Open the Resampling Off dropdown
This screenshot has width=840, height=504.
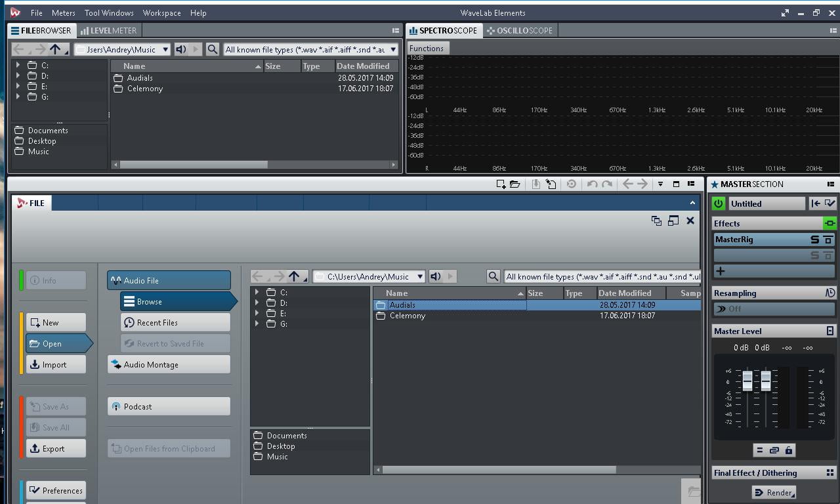coord(774,308)
